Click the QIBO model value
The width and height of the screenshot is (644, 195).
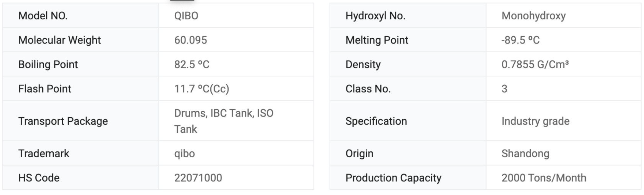(x=186, y=16)
